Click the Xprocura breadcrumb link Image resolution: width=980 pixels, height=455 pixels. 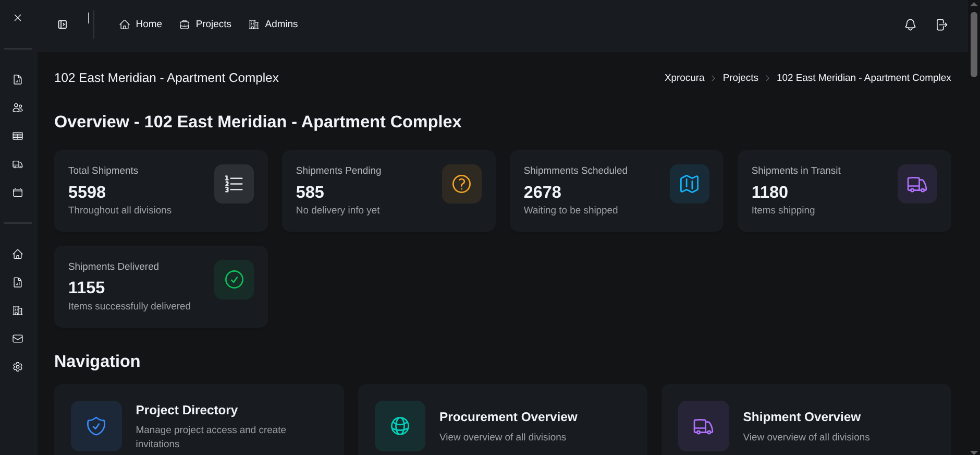pyautogui.click(x=684, y=78)
